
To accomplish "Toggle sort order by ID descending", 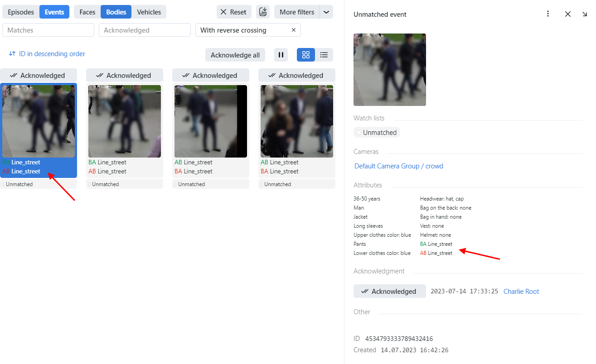I will tap(47, 54).
